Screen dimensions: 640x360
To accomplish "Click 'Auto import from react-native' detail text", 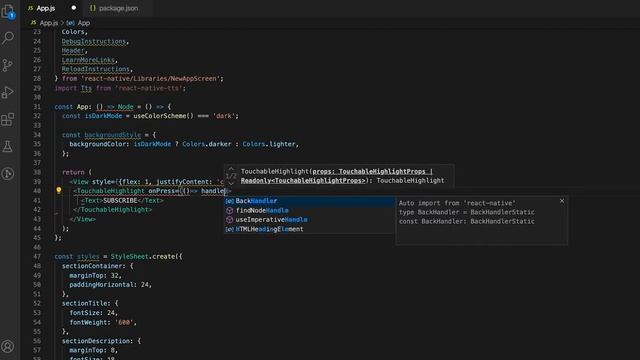I will [457, 203].
